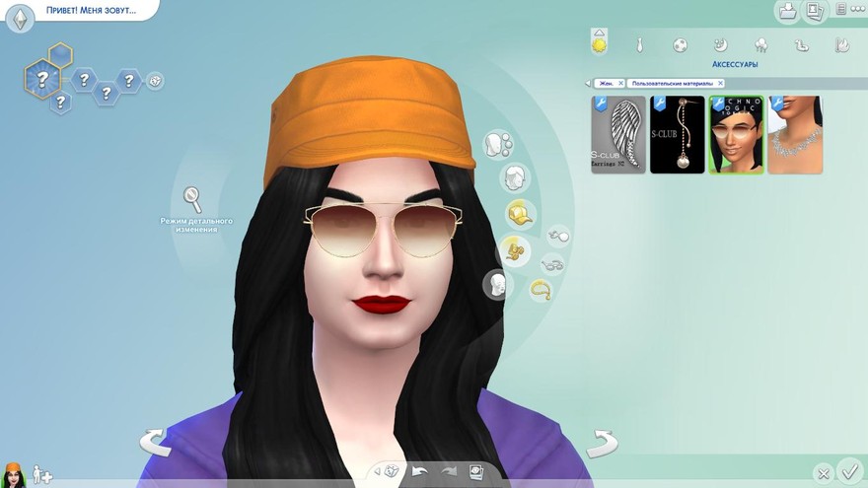868x488 pixels.
Task: Open the three dots options menu
Action: click(x=857, y=9)
